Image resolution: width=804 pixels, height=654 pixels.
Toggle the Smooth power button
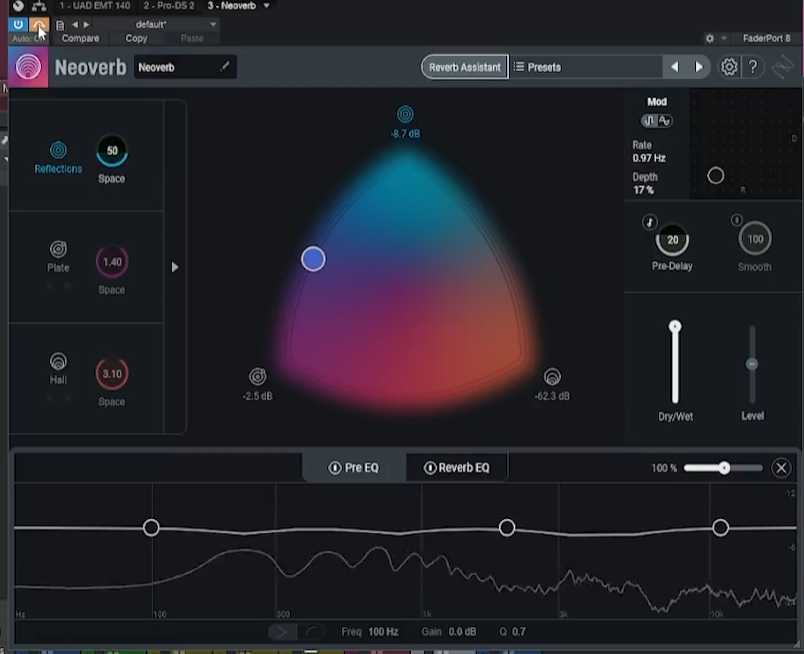[736, 220]
